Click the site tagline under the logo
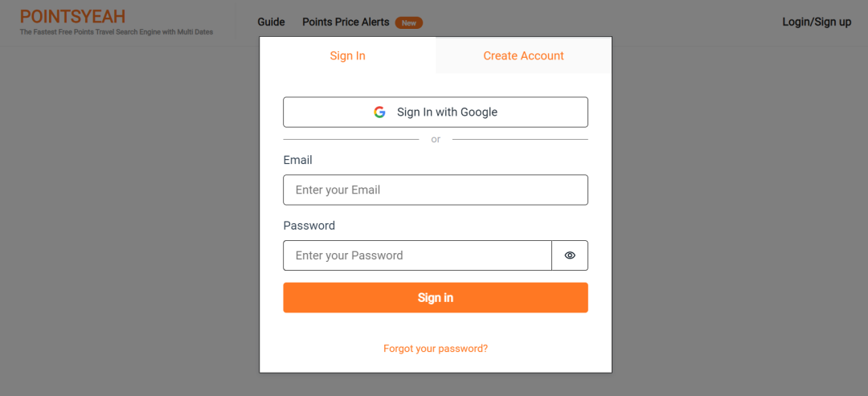The image size is (868, 396). [x=117, y=32]
